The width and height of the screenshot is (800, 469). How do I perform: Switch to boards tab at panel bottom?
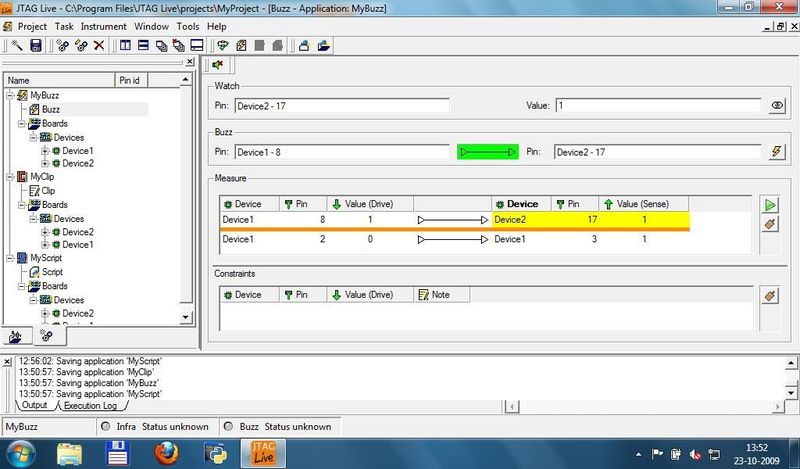click(x=16, y=336)
